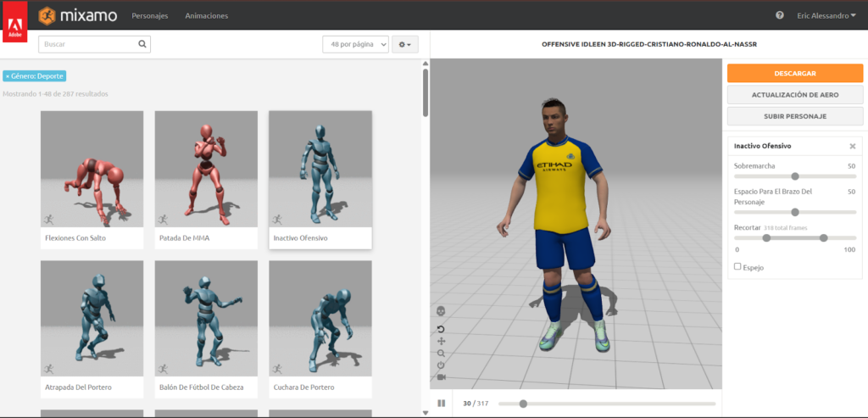Open the Animaciones tab
Viewport: 868px width, 418px height.
207,15
